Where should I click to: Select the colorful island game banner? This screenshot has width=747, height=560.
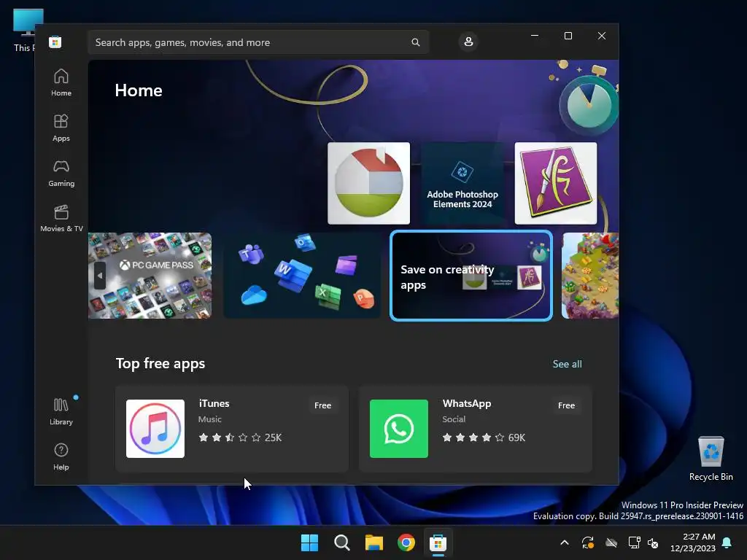tap(590, 276)
